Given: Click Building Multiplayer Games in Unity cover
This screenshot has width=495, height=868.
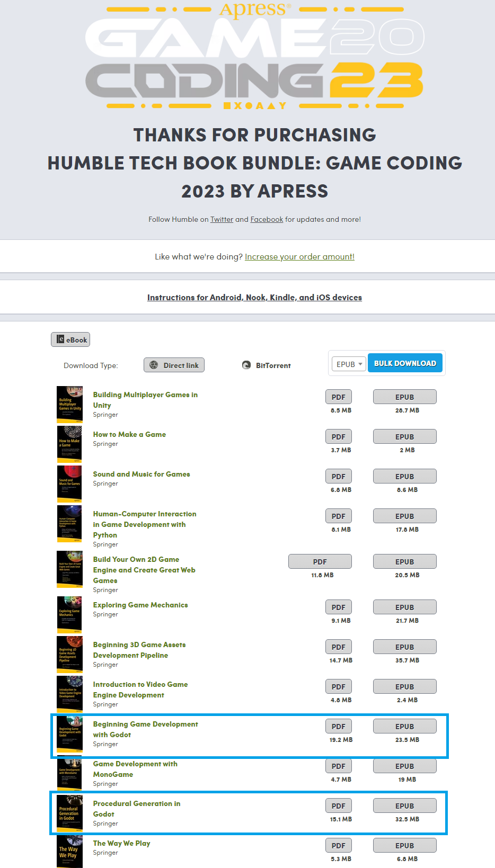Looking at the screenshot, I should [69, 405].
